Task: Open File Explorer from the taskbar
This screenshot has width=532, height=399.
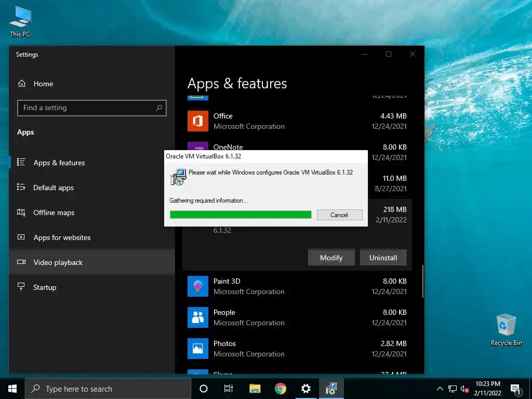Action: tap(255, 389)
